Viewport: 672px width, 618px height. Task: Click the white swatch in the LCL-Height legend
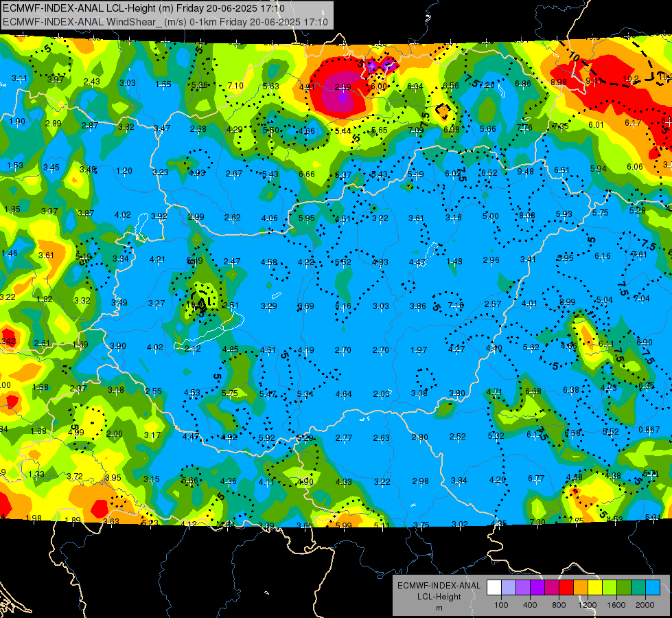tap(494, 588)
